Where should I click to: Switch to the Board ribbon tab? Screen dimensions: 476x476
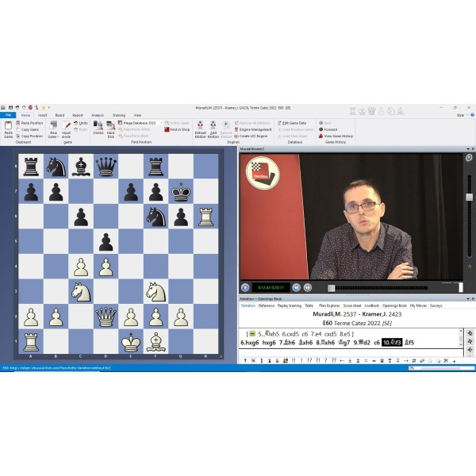pos(59,115)
